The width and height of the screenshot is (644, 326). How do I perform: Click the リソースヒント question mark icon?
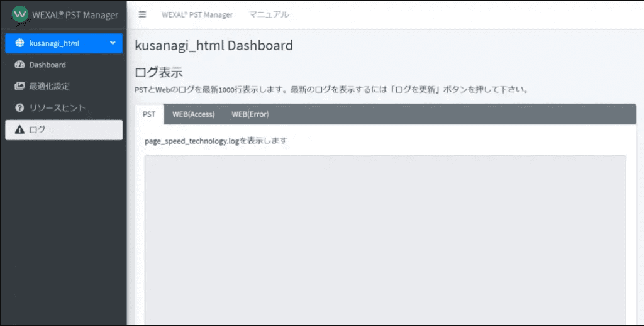coord(19,108)
